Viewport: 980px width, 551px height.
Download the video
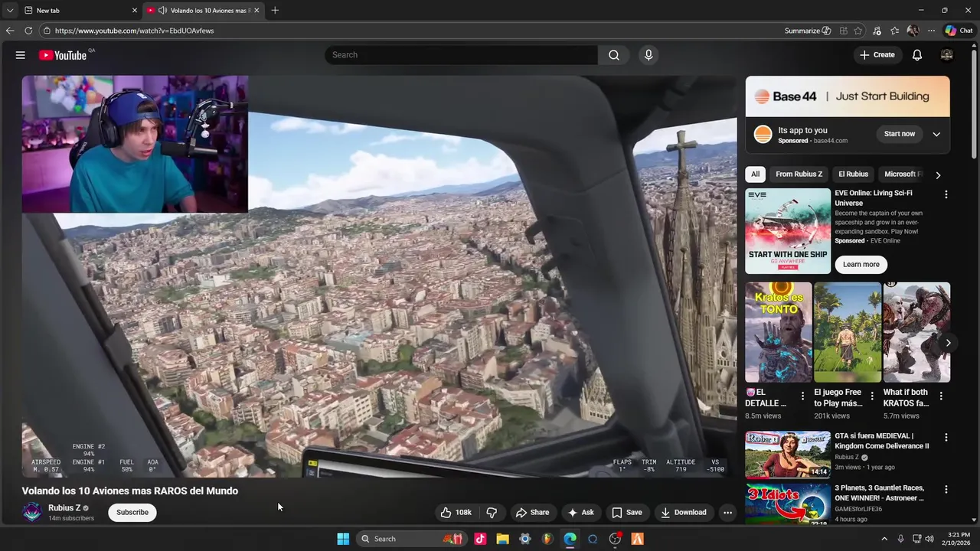[x=684, y=513]
